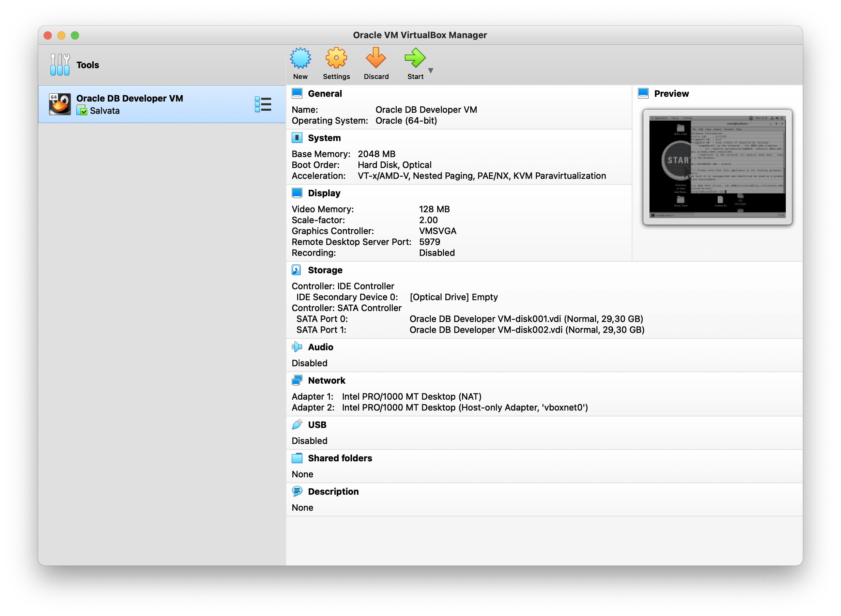The height and width of the screenshot is (616, 841).
Task: Click the Recording 'Disabled' value
Action: click(437, 252)
